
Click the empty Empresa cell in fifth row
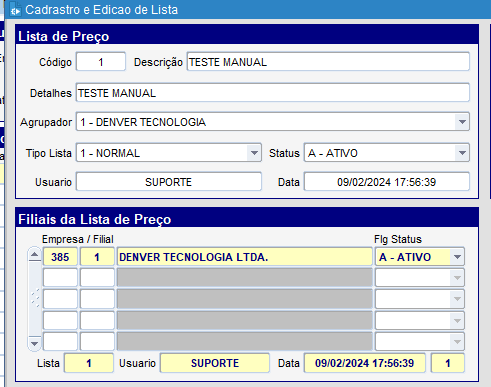[x=60, y=342]
